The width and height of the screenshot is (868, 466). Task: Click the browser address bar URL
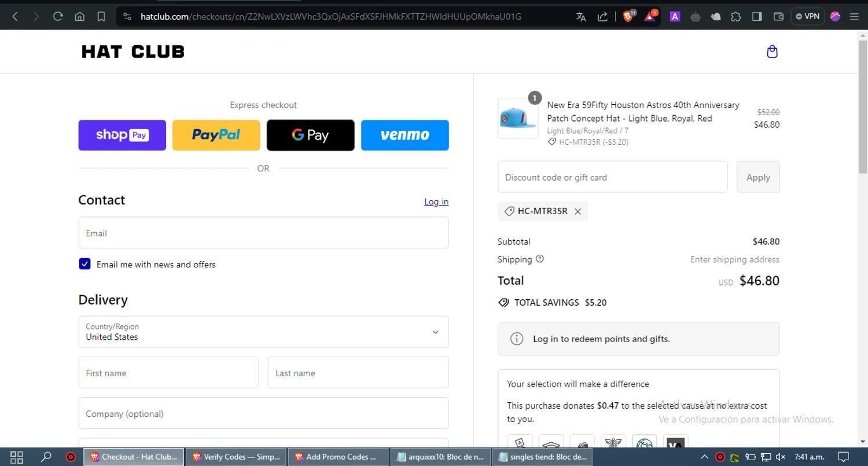click(330, 17)
